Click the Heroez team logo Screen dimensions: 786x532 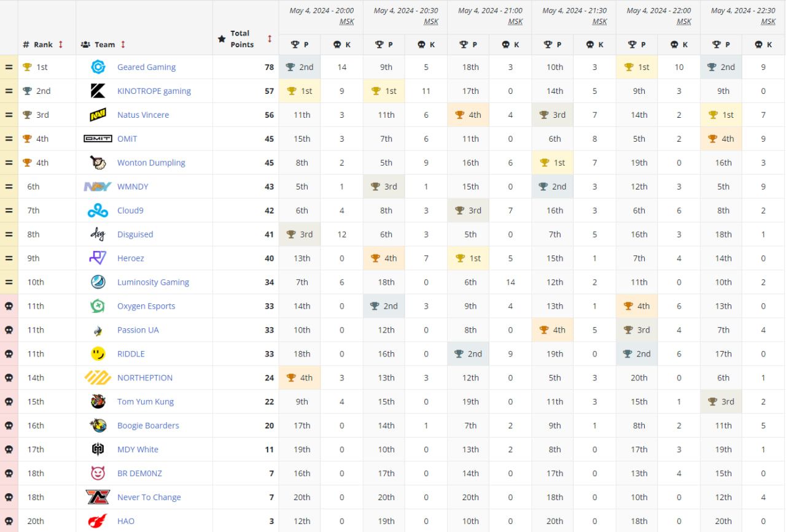tap(98, 258)
